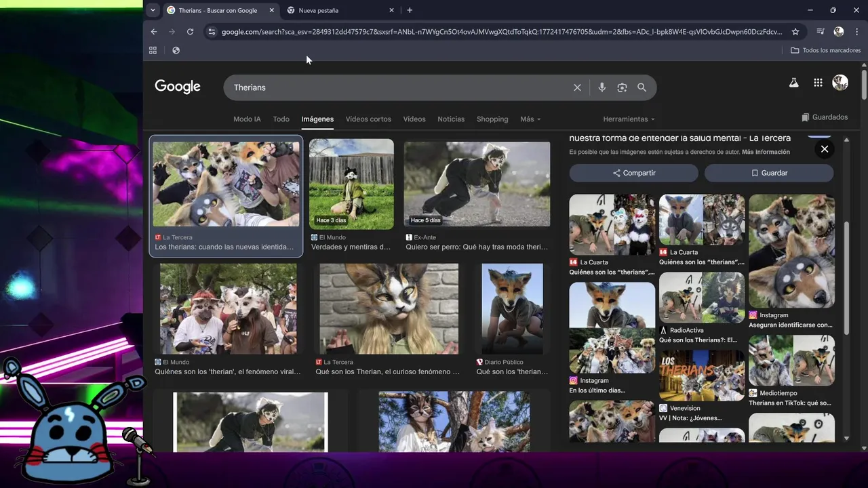This screenshot has height=488, width=868.
Task: Open the Todos los marcadores folder
Action: click(x=825, y=50)
